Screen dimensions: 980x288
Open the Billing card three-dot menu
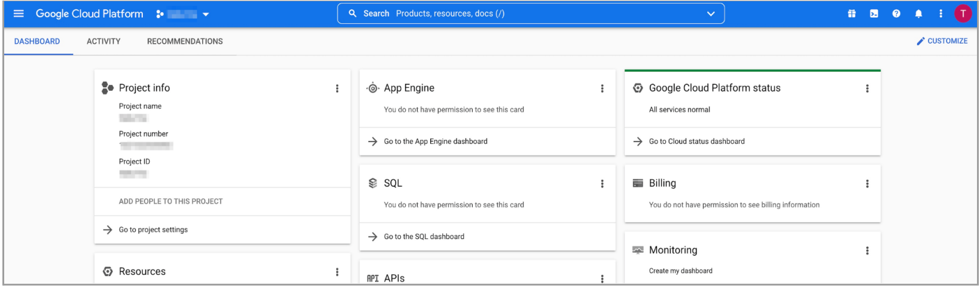(x=867, y=184)
